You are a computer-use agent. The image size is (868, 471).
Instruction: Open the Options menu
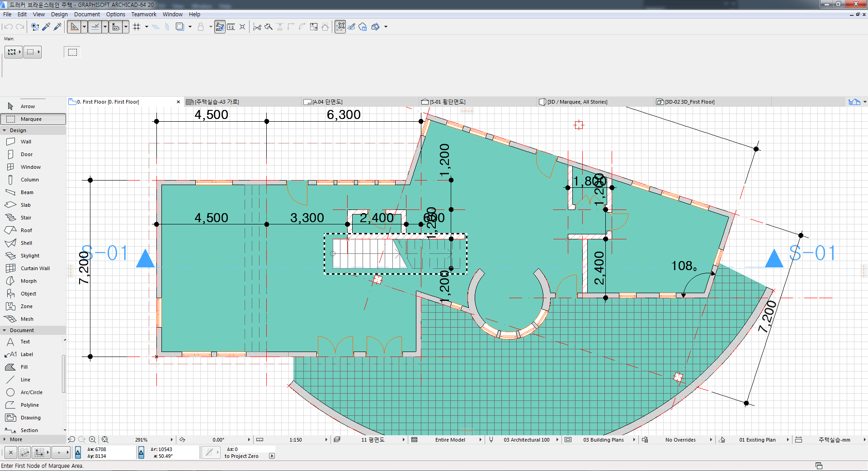(x=116, y=14)
